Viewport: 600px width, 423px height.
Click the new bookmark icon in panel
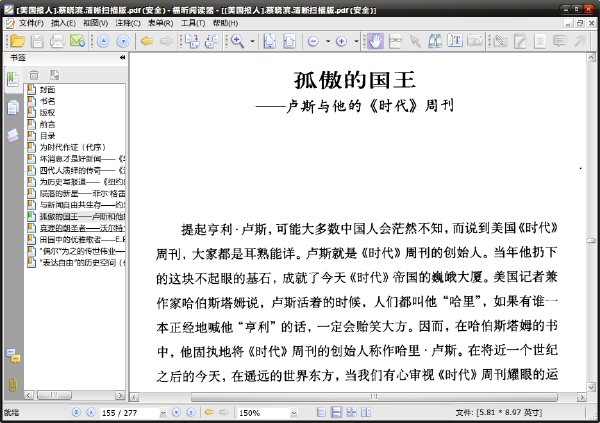point(54,75)
